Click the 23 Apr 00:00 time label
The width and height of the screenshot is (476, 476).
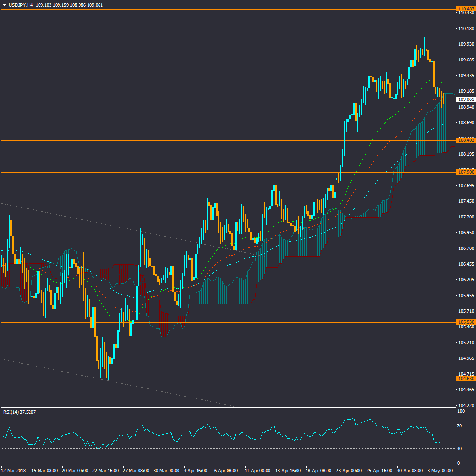coord(347,470)
